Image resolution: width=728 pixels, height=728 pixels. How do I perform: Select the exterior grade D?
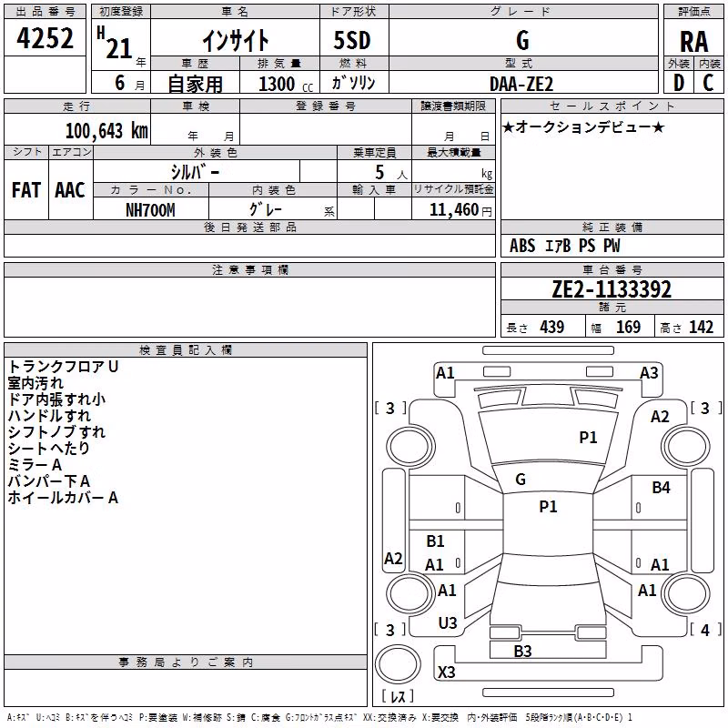point(679,83)
